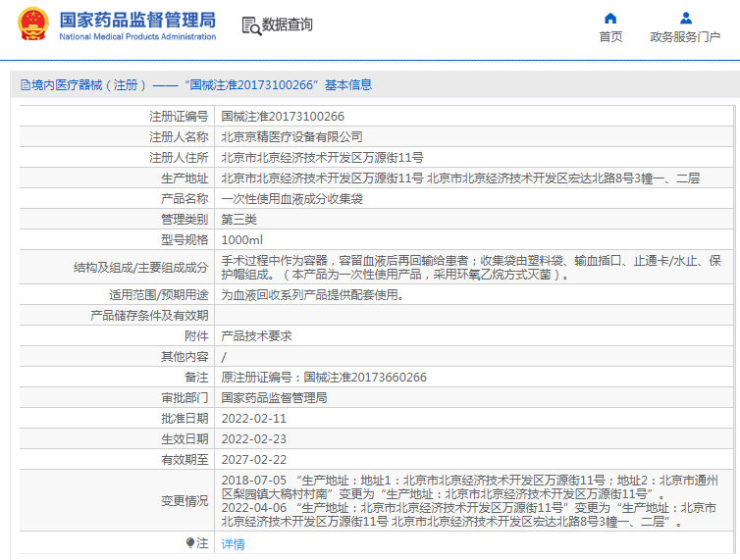
Task: Click the national emblem logo
Action: coord(33,24)
